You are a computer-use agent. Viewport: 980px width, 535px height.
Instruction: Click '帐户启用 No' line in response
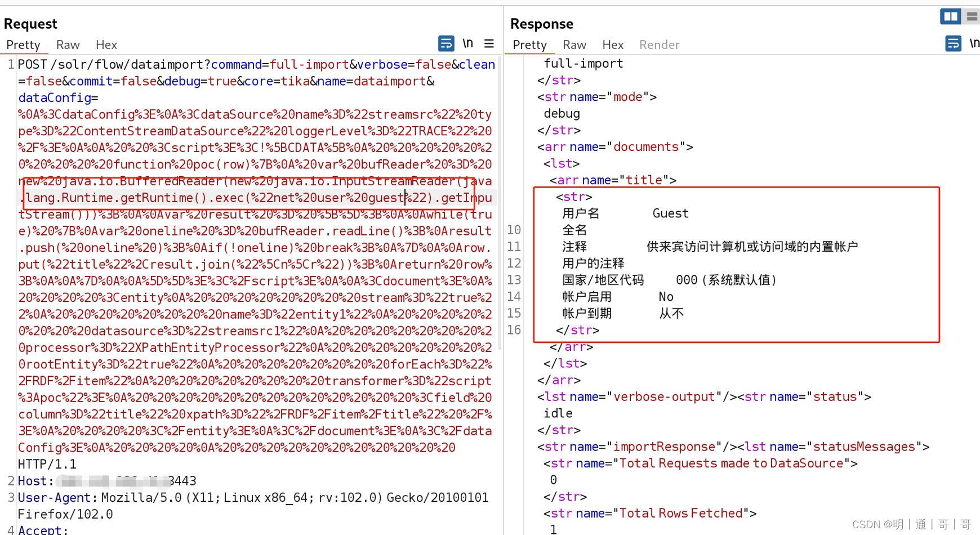pyautogui.click(x=618, y=296)
